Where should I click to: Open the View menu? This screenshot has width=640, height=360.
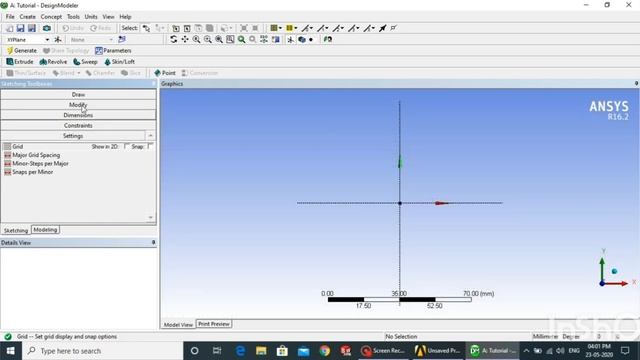108,17
